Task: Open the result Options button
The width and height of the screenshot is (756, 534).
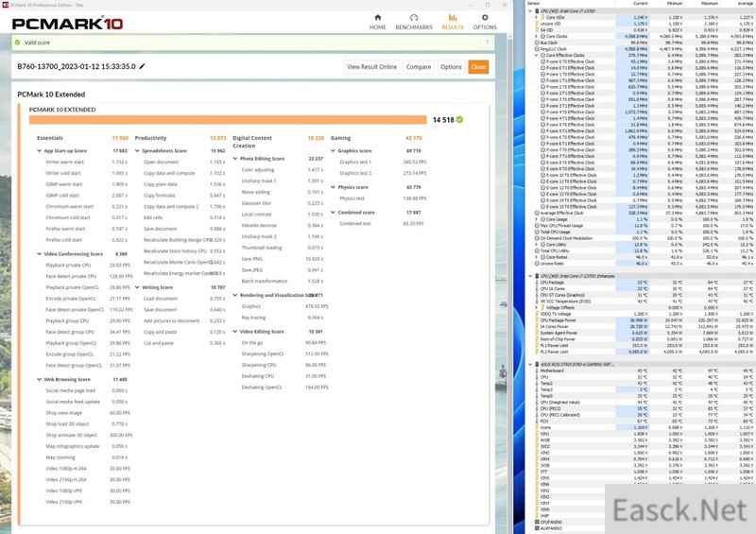Action: [451, 66]
